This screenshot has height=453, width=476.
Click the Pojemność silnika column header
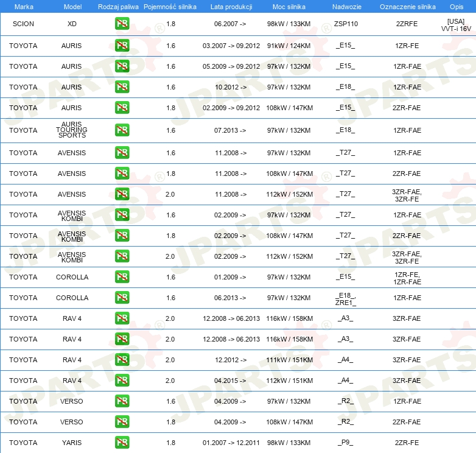coord(170,7)
